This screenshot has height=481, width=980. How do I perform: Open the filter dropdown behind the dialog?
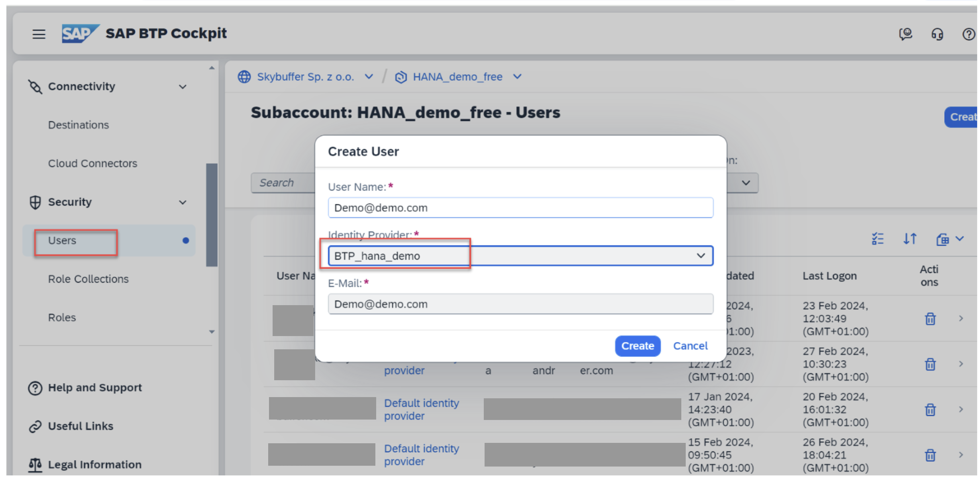click(746, 183)
